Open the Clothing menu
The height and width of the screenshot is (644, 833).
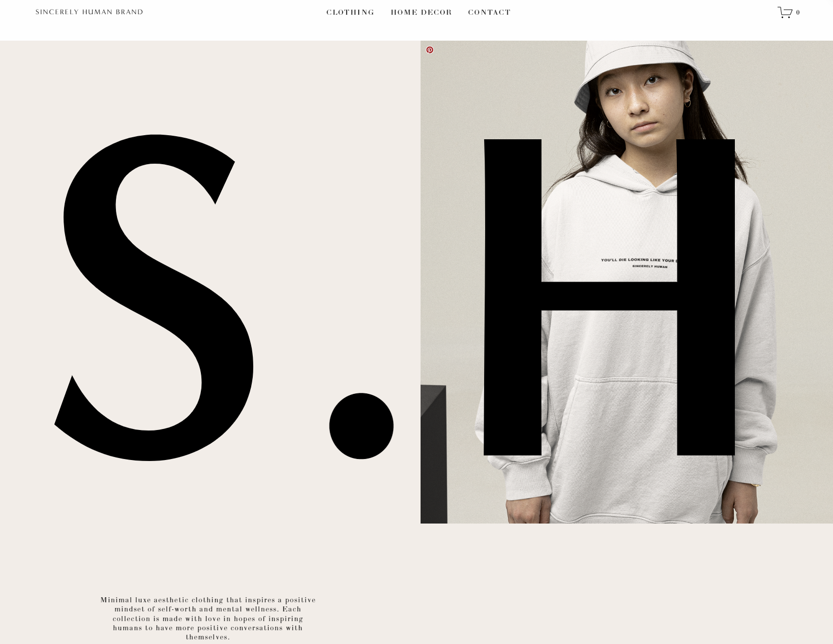[350, 12]
